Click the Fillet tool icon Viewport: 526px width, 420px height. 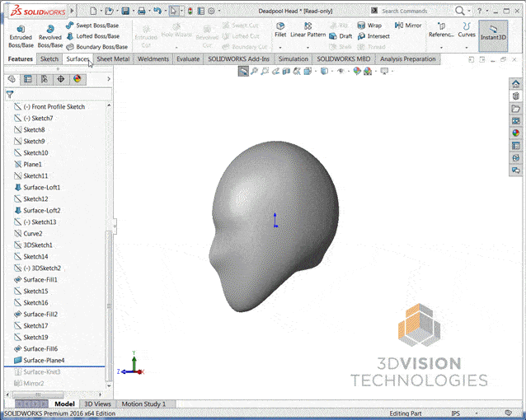pos(280,26)
